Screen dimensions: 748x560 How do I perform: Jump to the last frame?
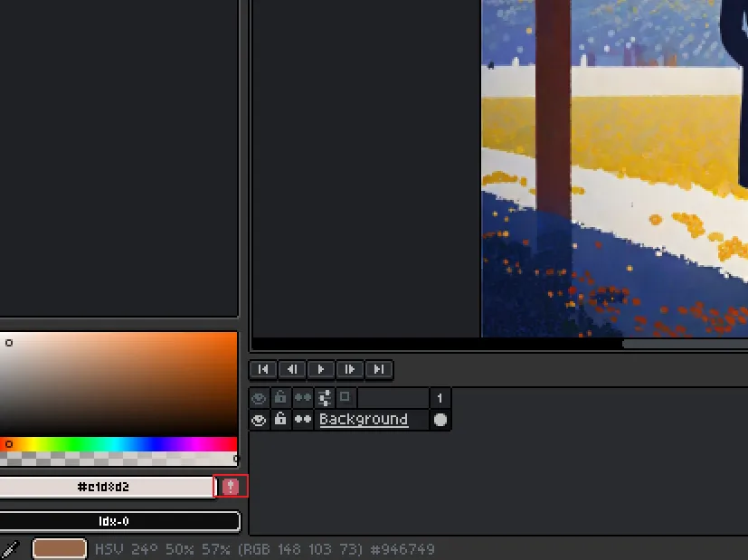379,369
